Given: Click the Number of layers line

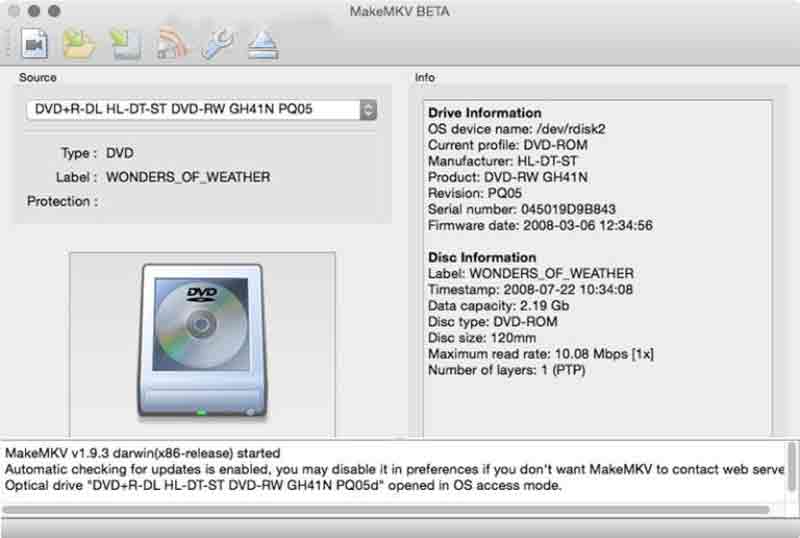Looking at the screenshot, I should click(506, 370).
